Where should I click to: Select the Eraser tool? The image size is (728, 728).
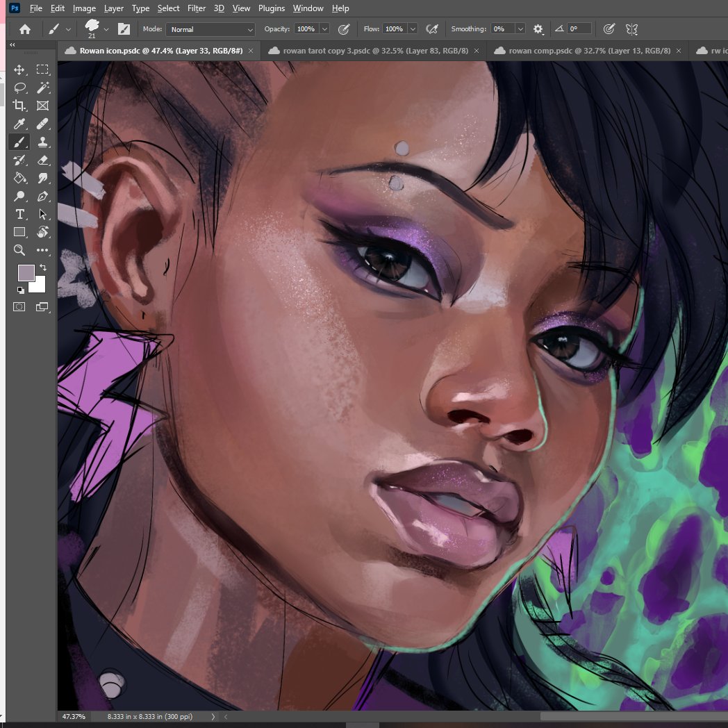[42, 160]
